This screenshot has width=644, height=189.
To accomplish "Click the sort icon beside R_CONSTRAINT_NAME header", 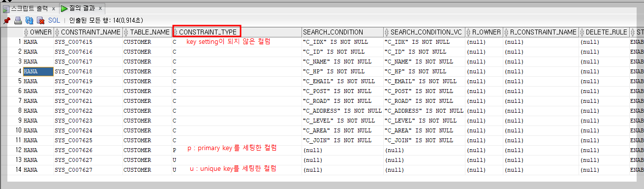I will click(507, 32).
